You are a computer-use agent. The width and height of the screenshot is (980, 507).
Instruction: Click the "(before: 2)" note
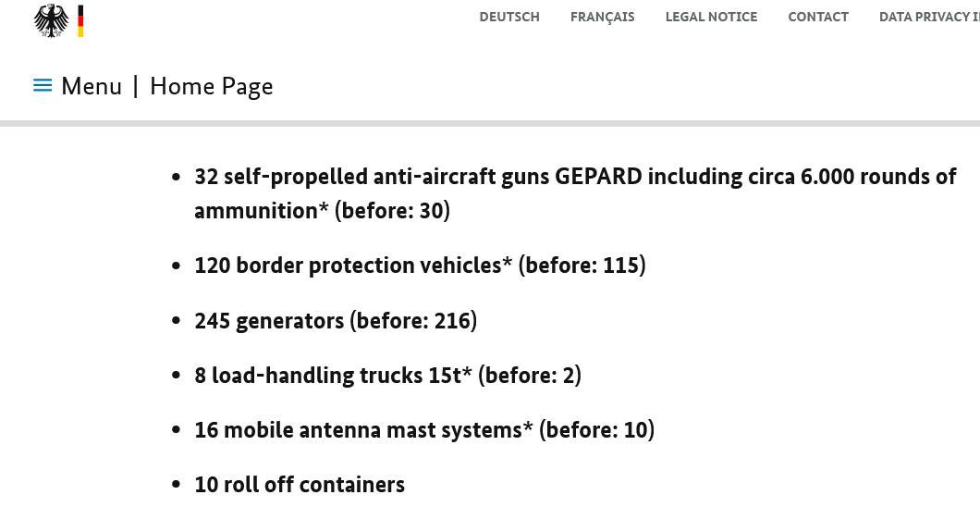[530, 376]
